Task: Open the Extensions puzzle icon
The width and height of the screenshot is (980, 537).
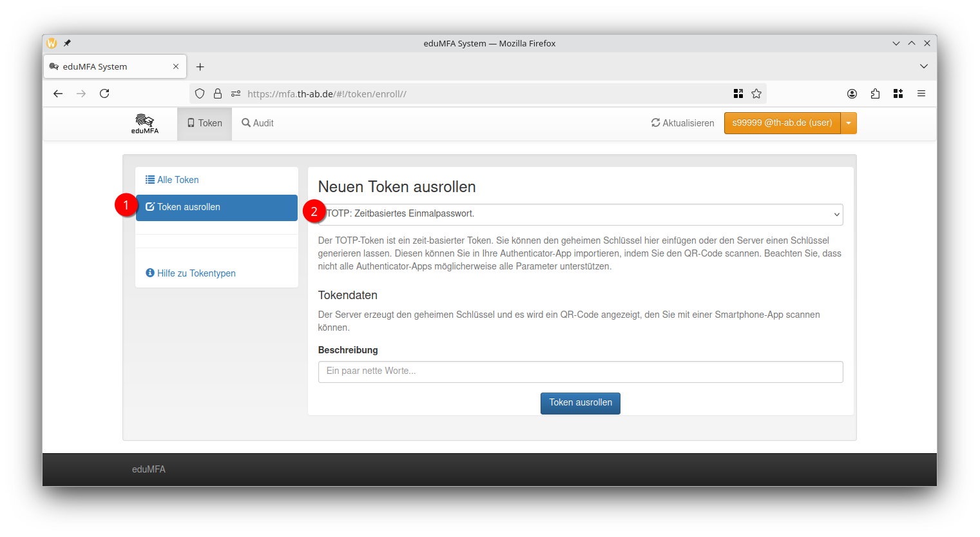Action: (875, 93)
